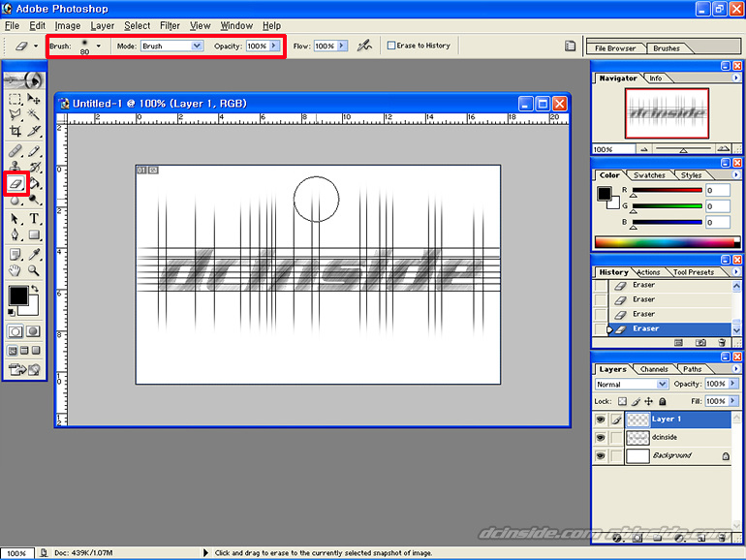Select the Healing Brush tool
The height and width of the screenshot is (560, 746).
[15, 151]
